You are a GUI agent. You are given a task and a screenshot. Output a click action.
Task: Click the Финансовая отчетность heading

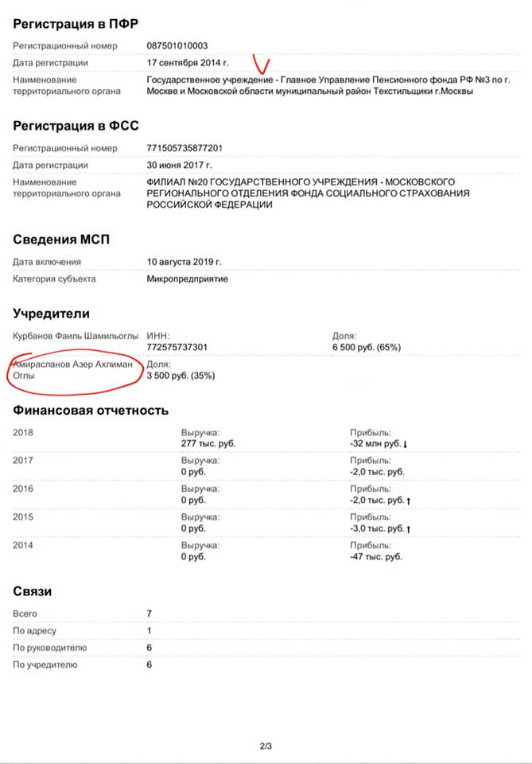point(91,411)
